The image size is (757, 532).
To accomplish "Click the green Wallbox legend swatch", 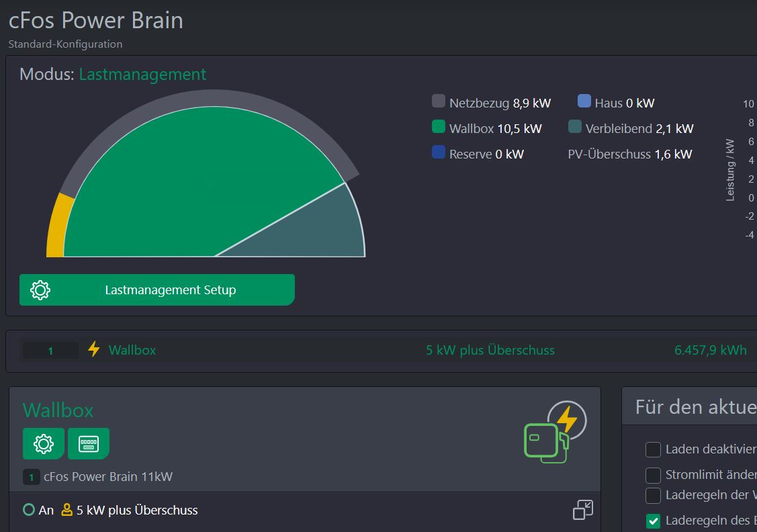I will pyautogui.click(x=439, y=126).
